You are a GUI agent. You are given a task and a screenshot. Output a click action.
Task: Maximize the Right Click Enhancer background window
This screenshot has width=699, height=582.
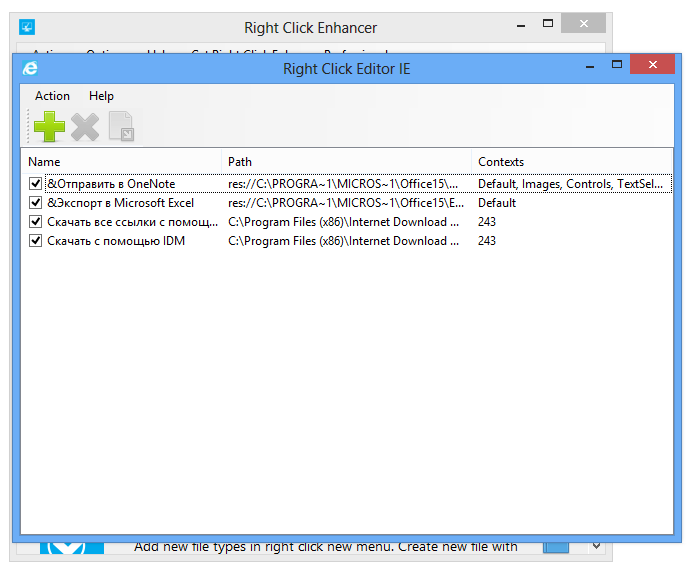(x=548, y=24)
